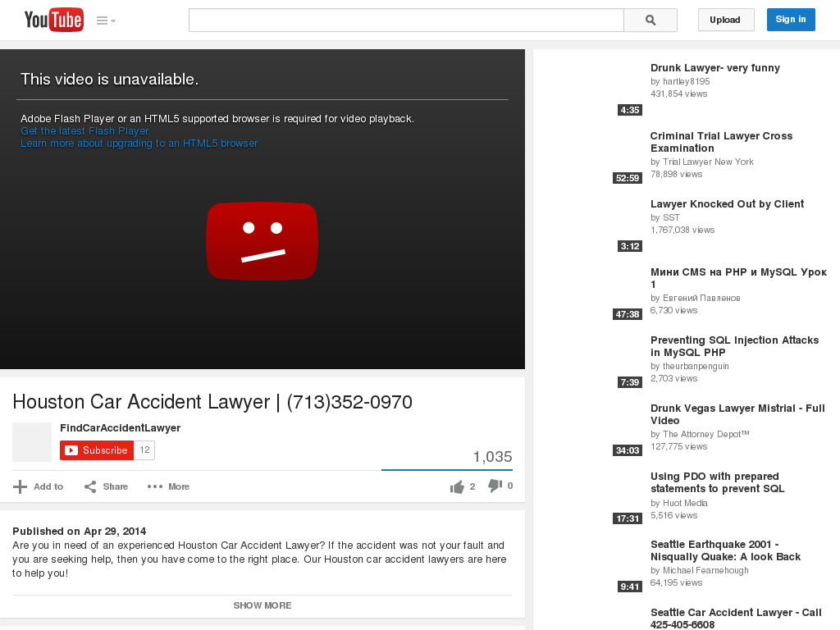This screenshot has width=840, height=630.
Task: Click the FindCarAccidentLawyer channel avatar
Action: point(32,442)
